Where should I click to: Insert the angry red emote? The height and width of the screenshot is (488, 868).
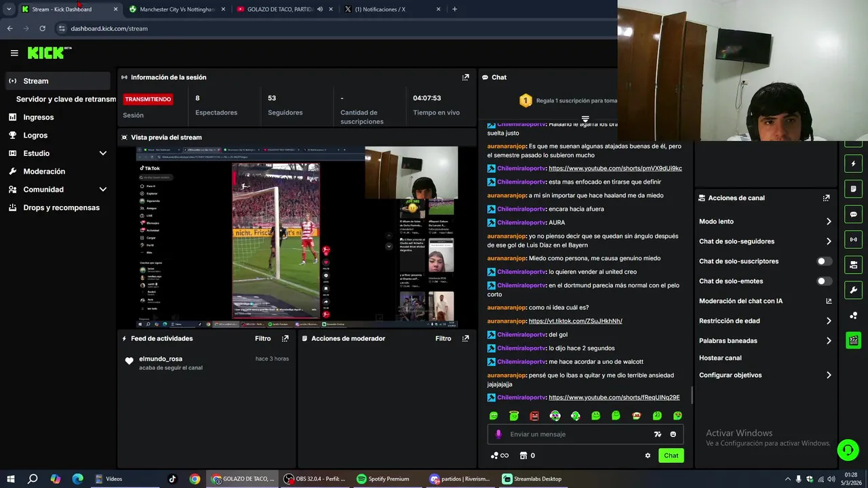(534, 415)
